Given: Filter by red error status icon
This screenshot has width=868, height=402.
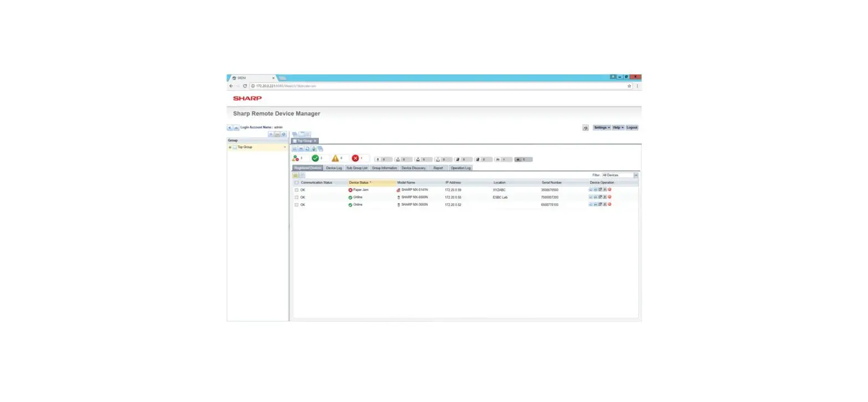Looking at the screenshot, I should (355, 159).
